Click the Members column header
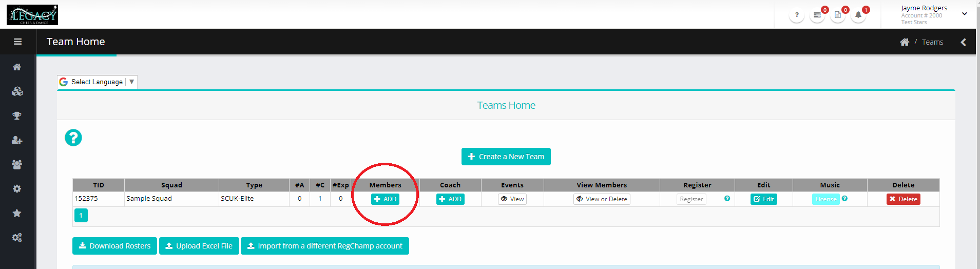The height and width of the screenshot is (269, 980). (386, 185)
